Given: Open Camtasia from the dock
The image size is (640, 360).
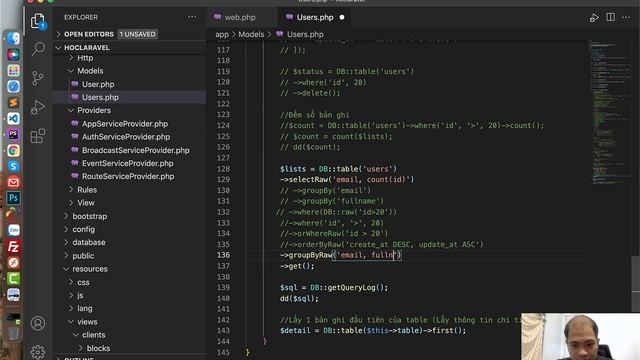Looking at the screenshot, I should click(x=13, y=278).
